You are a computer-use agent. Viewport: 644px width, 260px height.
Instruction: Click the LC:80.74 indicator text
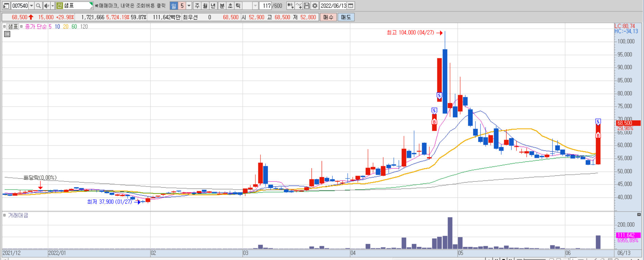click(x=625, y=26)
